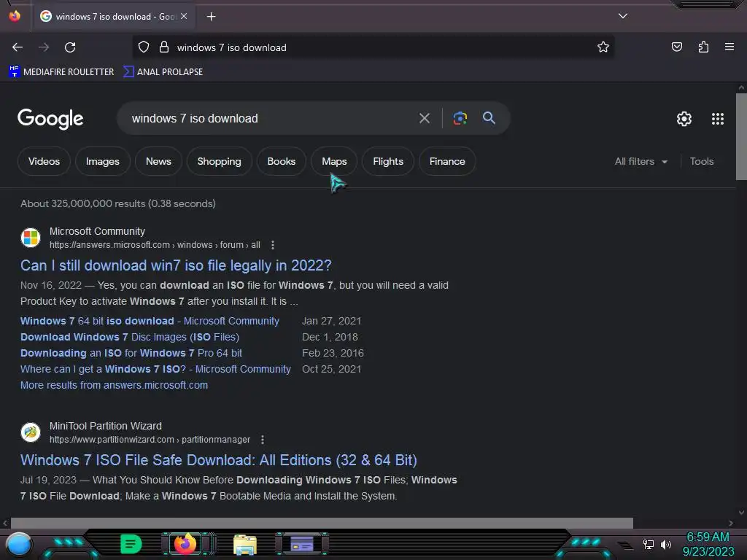Save page to Pocket

(x=676, y=47)
